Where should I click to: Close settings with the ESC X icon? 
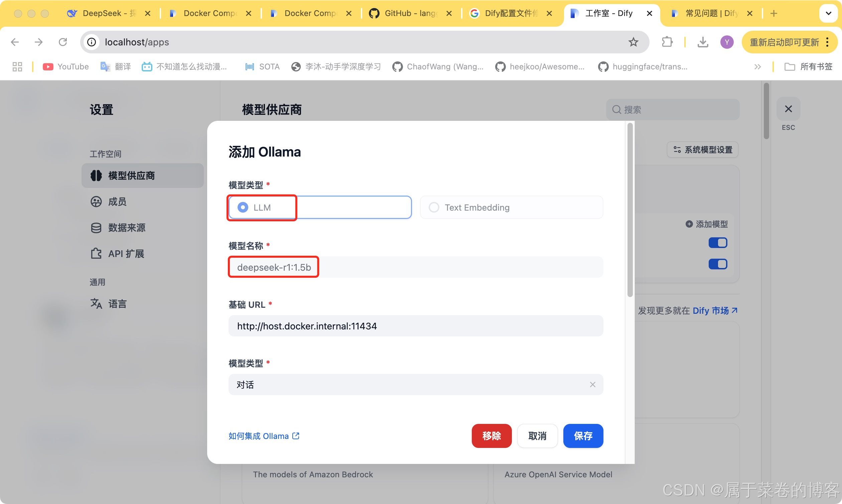tap(788, 109)
